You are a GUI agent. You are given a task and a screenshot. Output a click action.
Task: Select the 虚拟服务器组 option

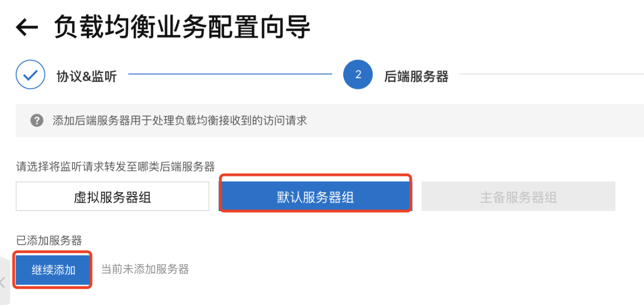[x=112, y=196]
